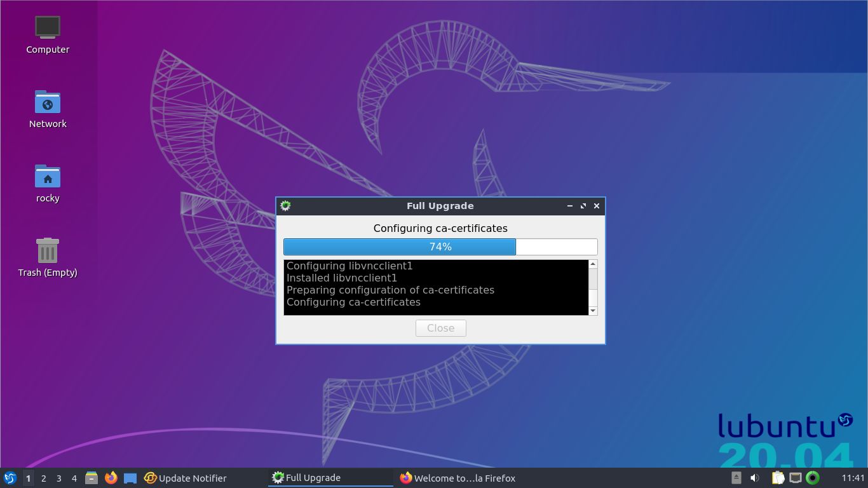Screen dimensions: 868x488
Task: Launch the file manager from the panel
Action: point(92,478)
